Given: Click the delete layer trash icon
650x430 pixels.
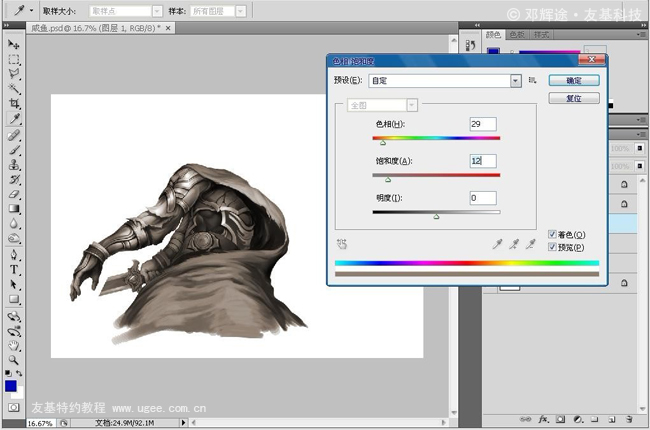Looking at the screenshot, I should 629,420.
